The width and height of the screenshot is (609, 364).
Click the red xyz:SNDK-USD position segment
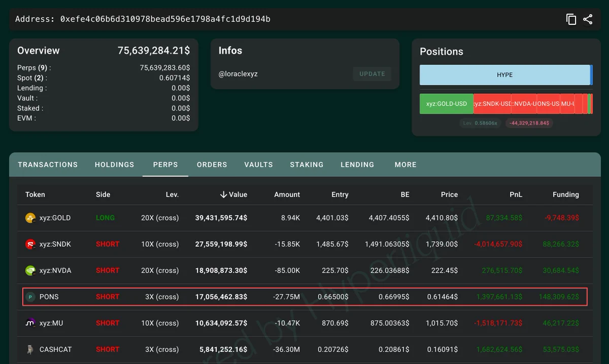[492, 103]
